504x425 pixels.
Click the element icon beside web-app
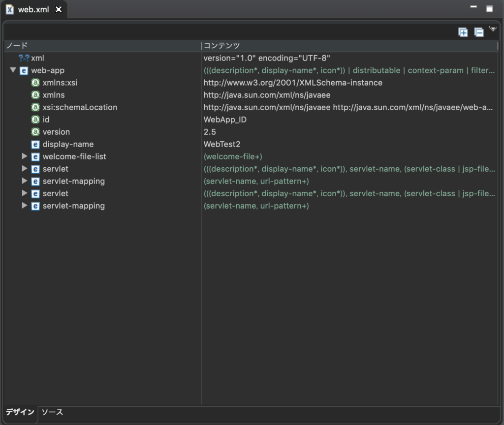(23, 70)
